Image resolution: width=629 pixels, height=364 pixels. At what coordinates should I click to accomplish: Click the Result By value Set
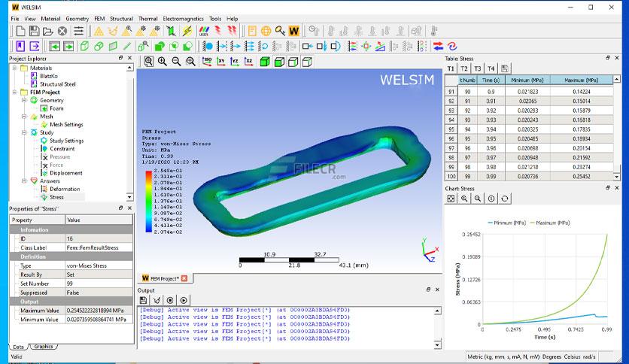click(x=99, y=275)
